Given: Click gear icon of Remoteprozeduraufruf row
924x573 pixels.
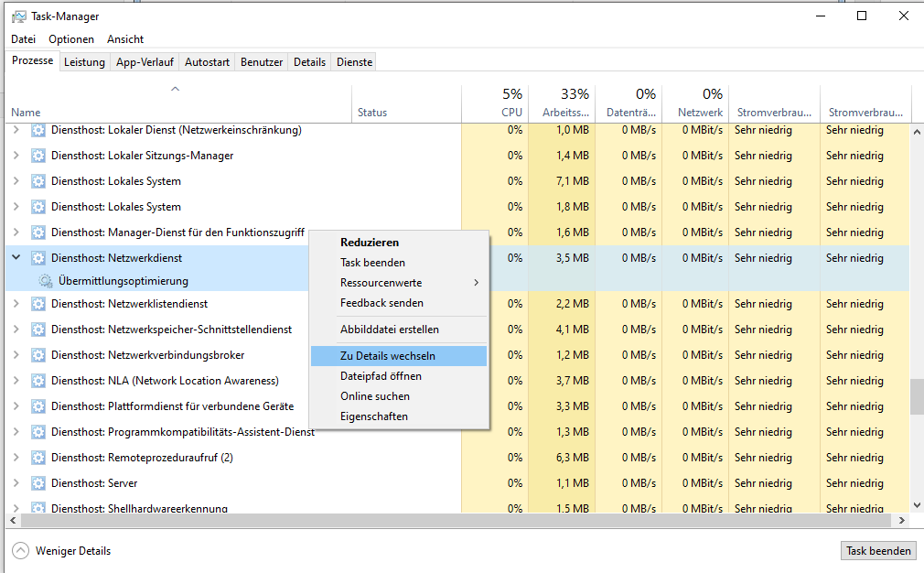Looking at the screenshot, I should coord(38,458).
